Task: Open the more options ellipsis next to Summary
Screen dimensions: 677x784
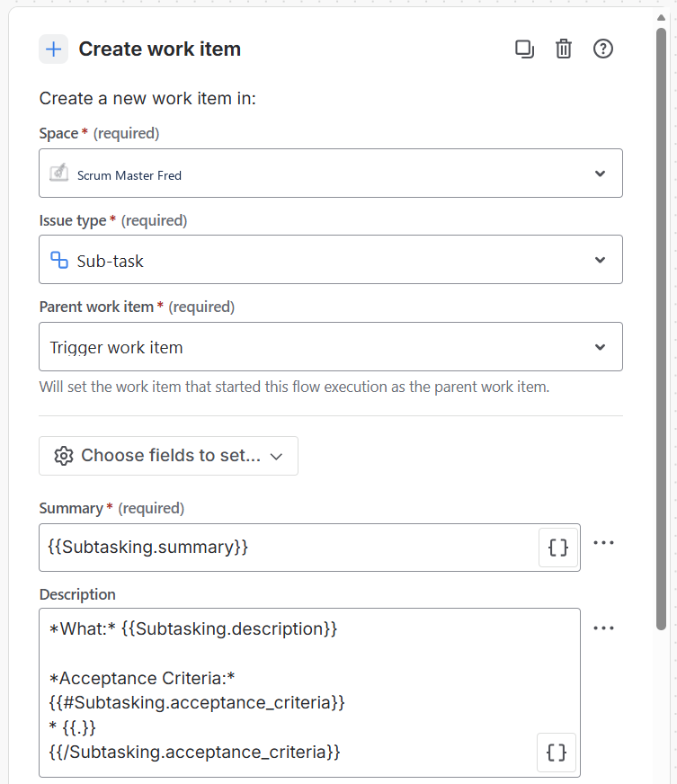Action: pos(603,543)
